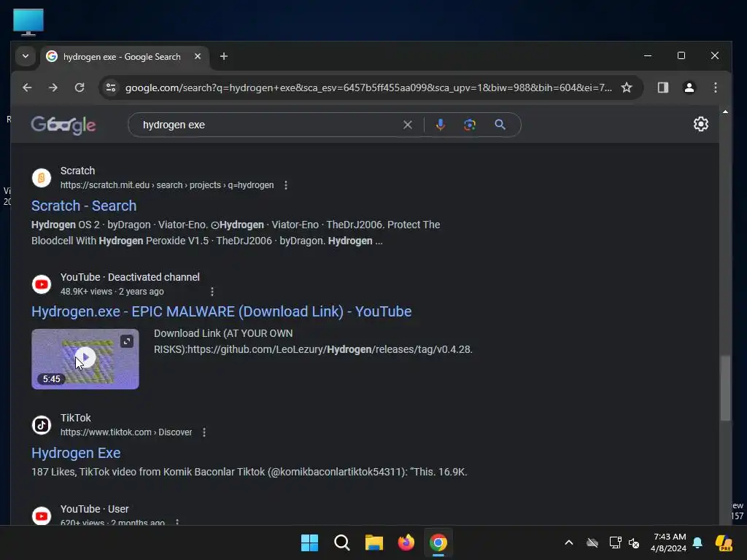The image size is (747, 560).
Task: Click the page vertical scrollbar thumb
Action: tap(725, 388)
